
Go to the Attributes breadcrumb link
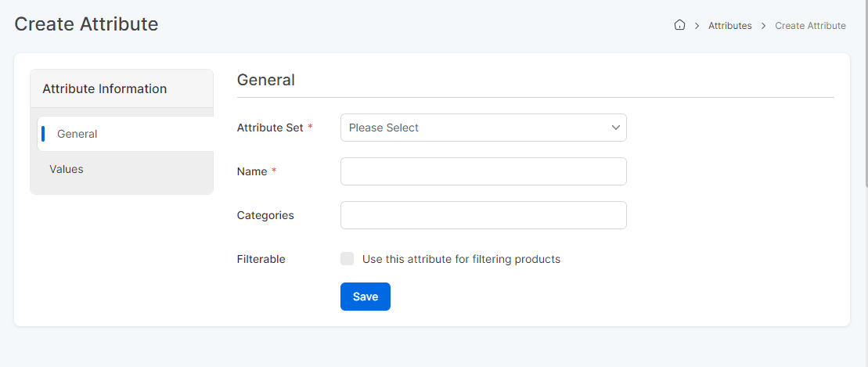tap(729, 26)
